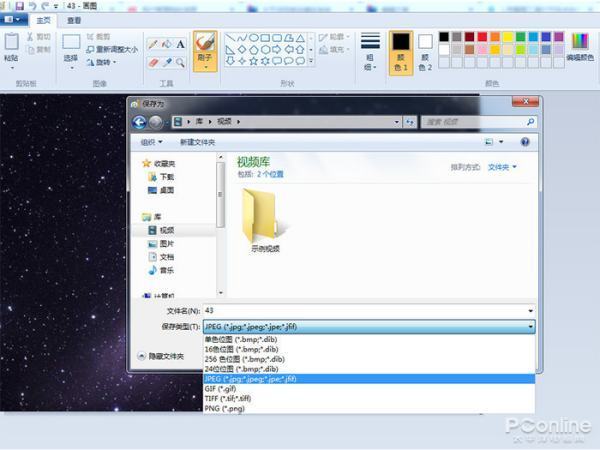Open the line thickness (粗细) icon

(x=370, y=45)
